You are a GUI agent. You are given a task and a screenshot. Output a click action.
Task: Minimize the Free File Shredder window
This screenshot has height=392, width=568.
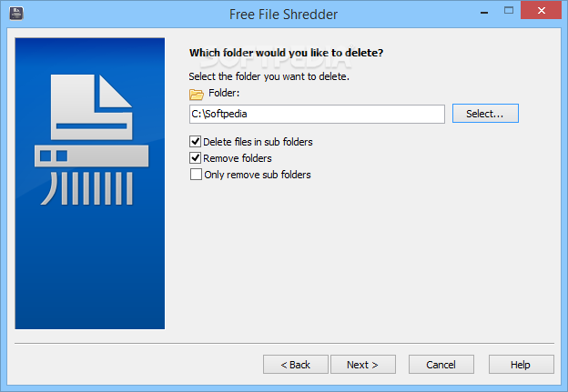pos(484,12)
